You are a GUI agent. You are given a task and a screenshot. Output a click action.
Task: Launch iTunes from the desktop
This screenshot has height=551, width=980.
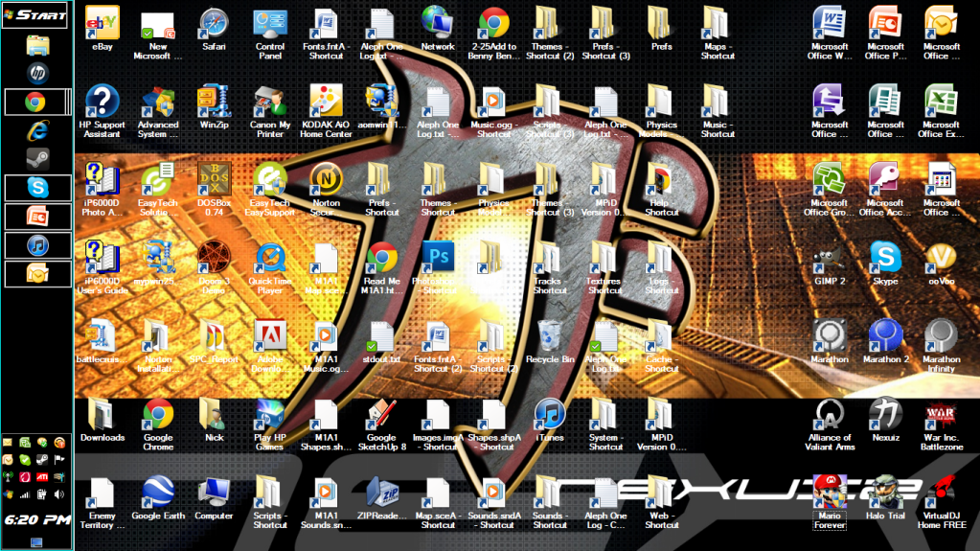549,421
